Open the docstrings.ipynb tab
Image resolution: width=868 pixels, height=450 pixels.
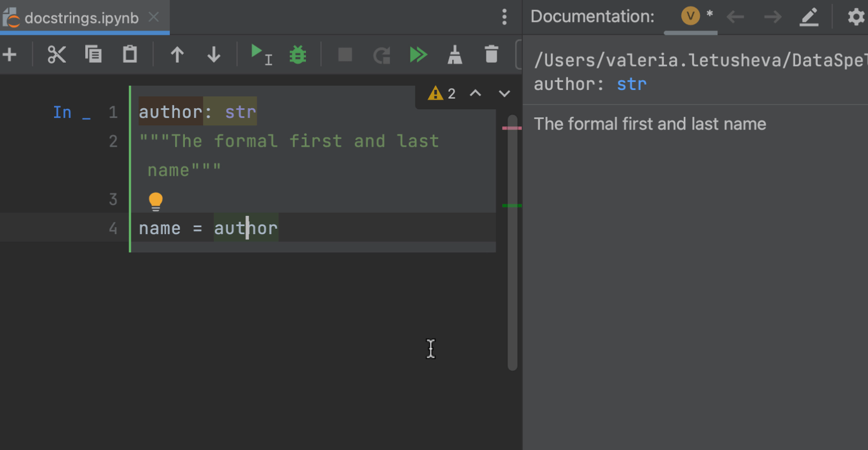[80, 18]
